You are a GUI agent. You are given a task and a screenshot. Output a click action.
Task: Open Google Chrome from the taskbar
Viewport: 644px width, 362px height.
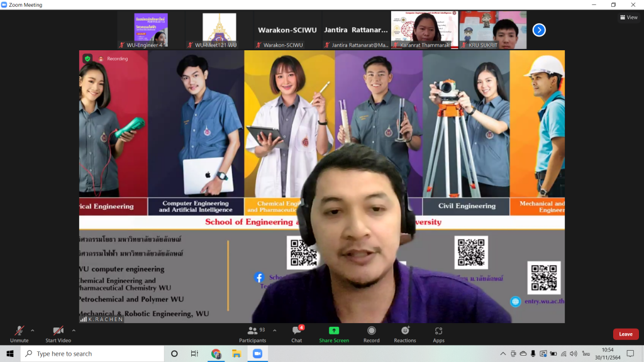pyautogui.click(x=216, y=354)
